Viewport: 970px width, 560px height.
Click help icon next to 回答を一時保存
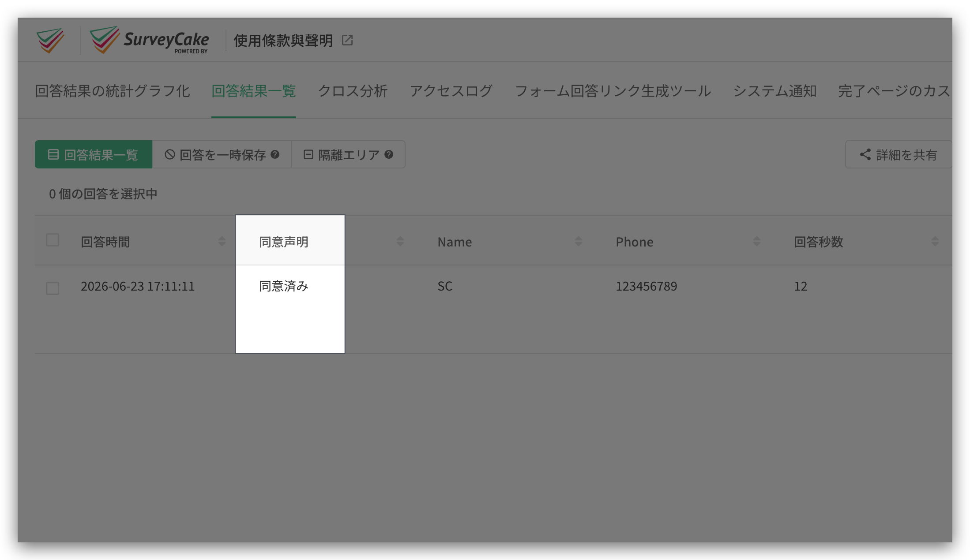pos(275,154)
